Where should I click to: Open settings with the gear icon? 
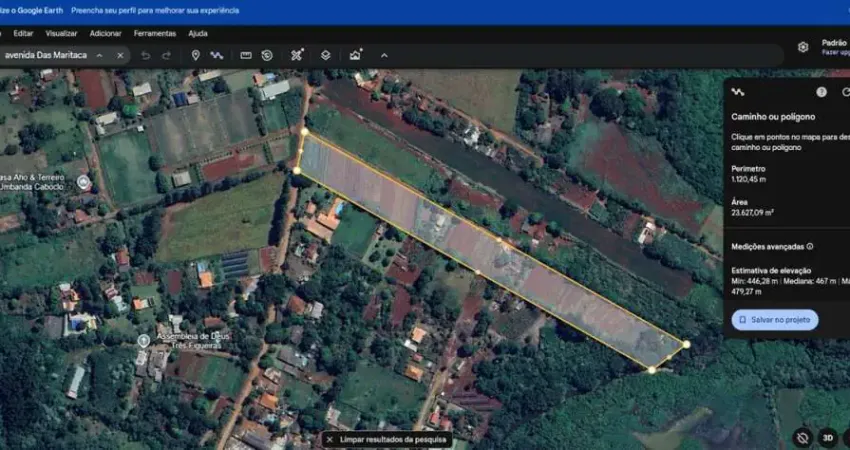click(x=803, y=47)
